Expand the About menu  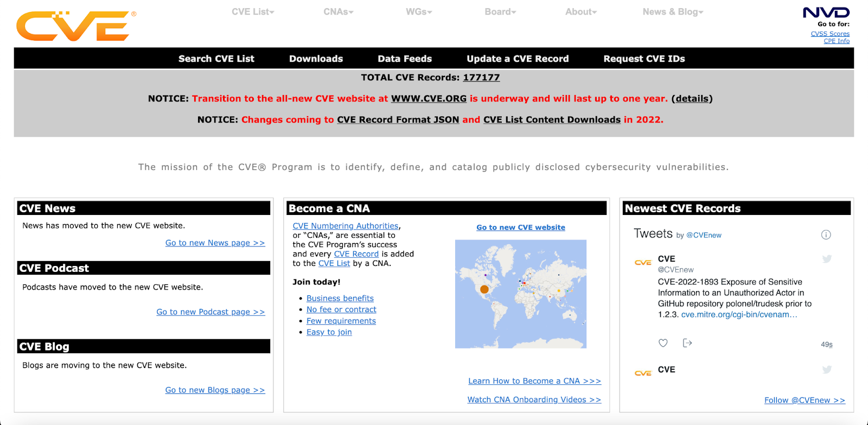point(581,12)
